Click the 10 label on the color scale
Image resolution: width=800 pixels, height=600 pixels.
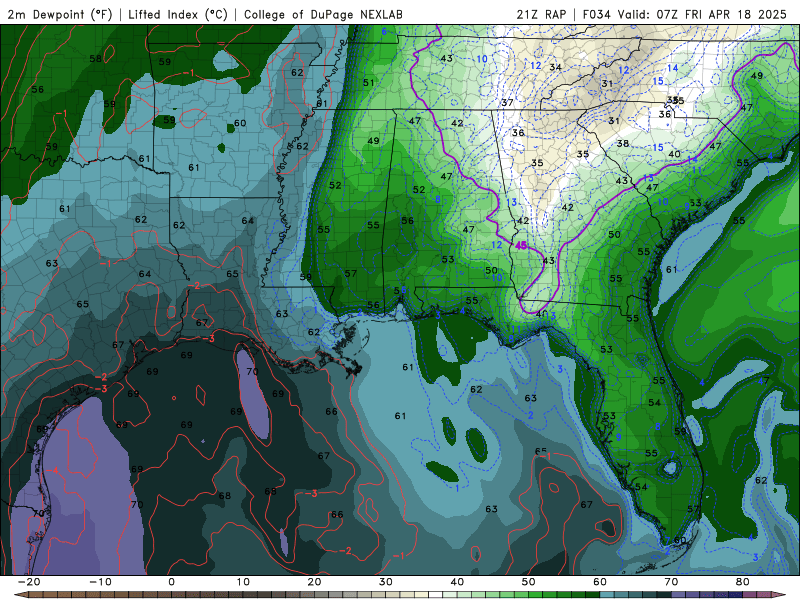pos(243,582)
